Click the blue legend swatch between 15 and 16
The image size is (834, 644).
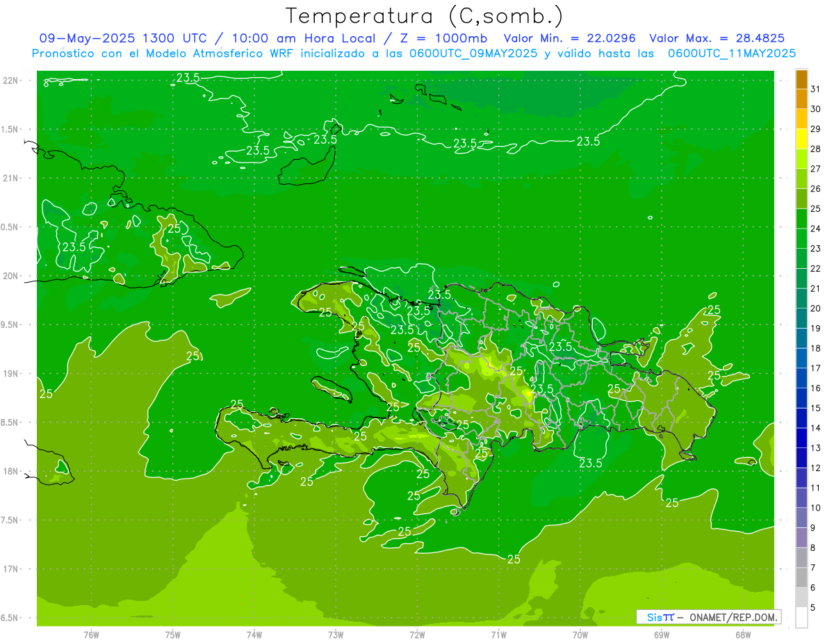click(x=801, y=398)
